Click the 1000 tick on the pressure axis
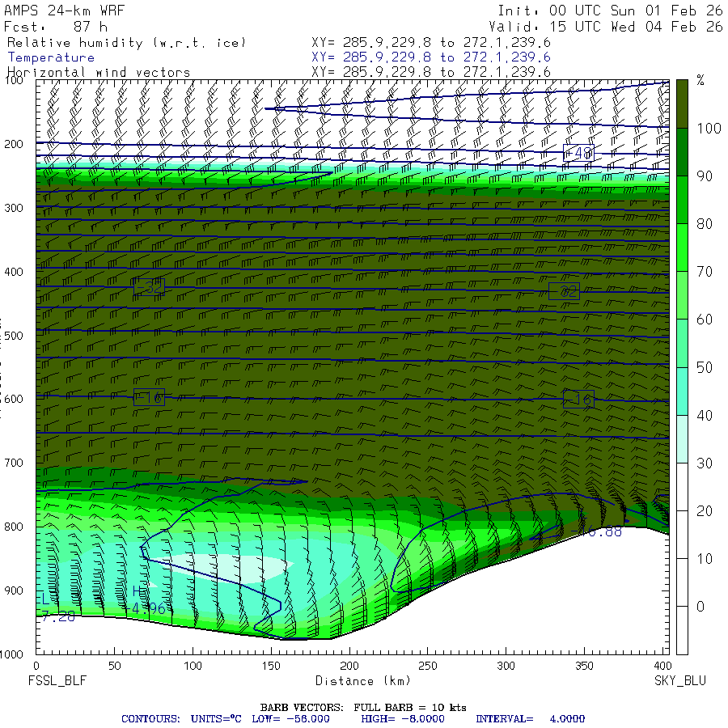Viewport: 728px width, 728px height. pyautogui.click(x=12, y=654)
